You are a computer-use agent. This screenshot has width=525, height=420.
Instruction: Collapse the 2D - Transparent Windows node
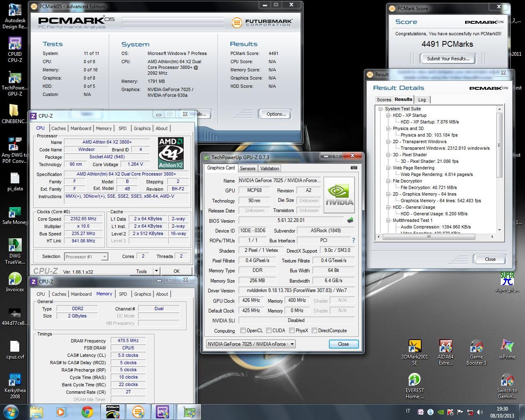[x=388, y=142]
